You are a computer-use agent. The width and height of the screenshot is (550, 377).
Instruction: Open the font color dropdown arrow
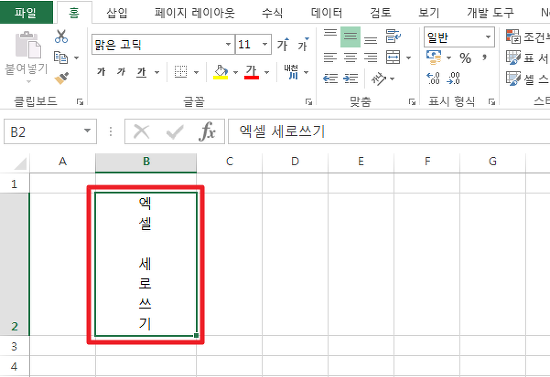pos(267,72)
